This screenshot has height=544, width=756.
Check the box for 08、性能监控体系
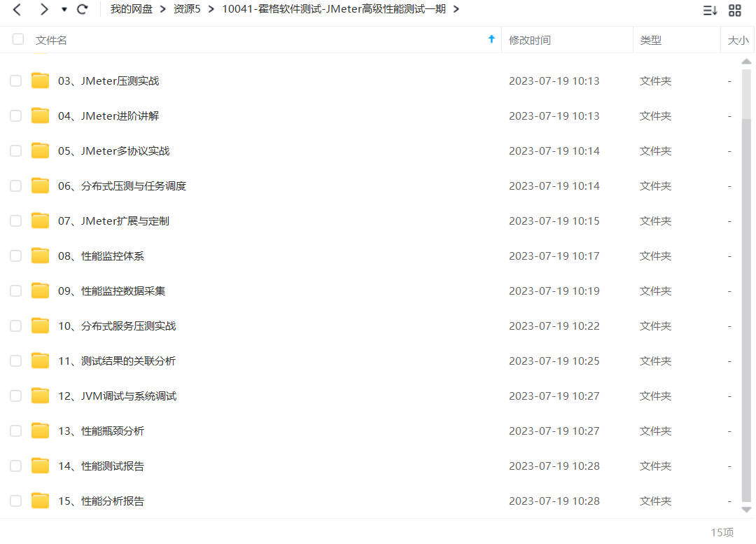[16, 256]
